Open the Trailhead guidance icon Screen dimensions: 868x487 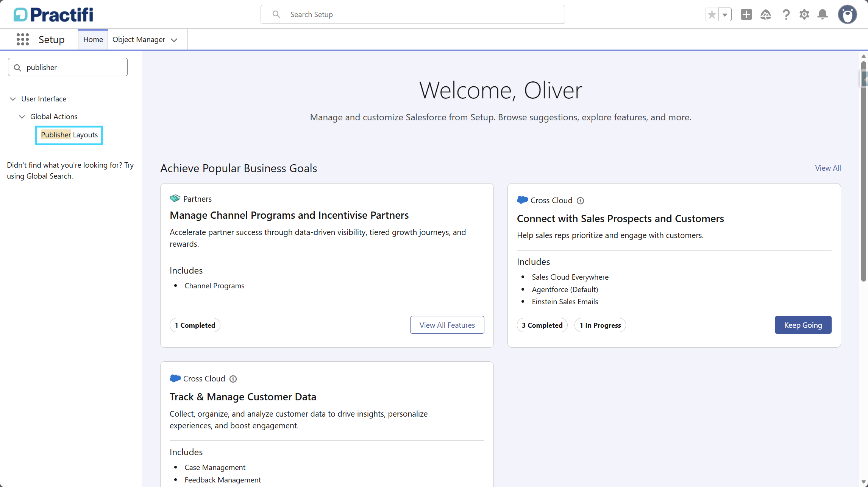point(766,15)
